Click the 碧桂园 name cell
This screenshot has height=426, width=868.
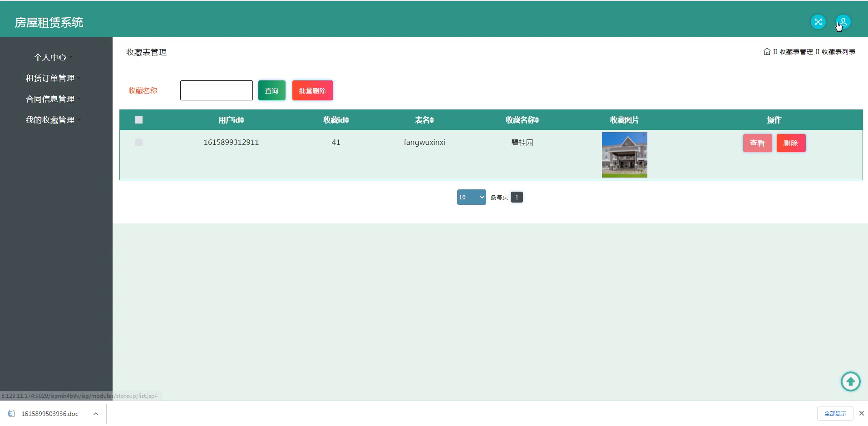522,142
